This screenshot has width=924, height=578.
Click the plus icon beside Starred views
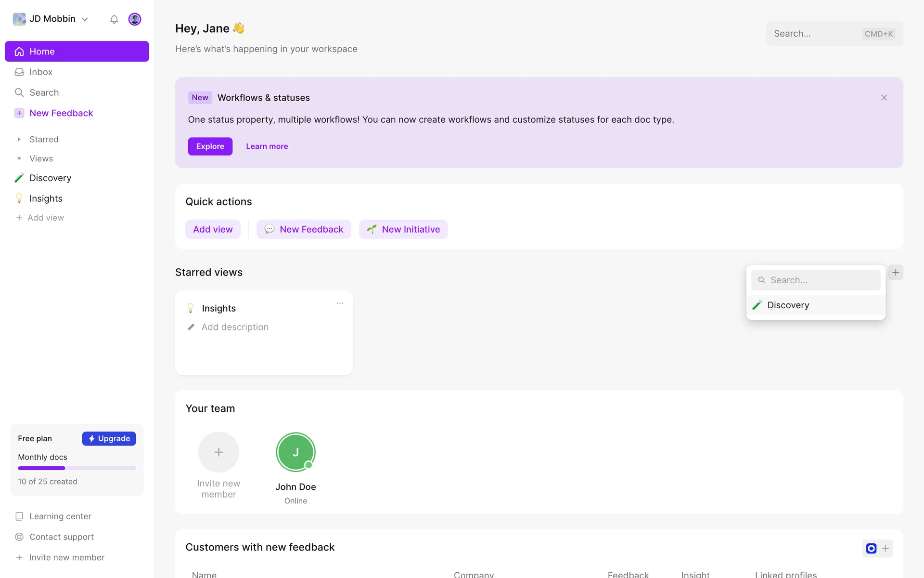pyautogui.click(x=895, y=272)
